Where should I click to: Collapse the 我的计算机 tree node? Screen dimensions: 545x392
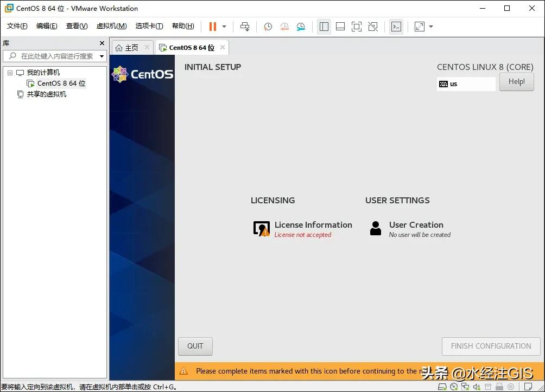coord(9,72)
